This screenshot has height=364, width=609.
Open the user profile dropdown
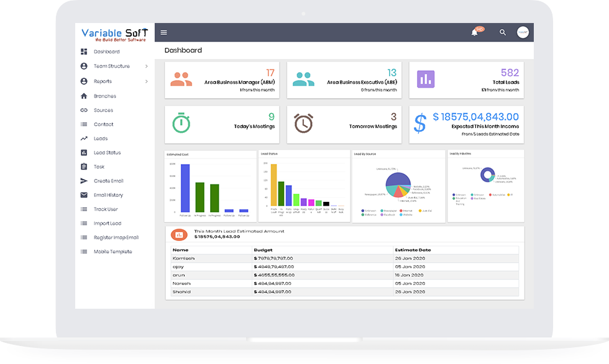point(523,32)
